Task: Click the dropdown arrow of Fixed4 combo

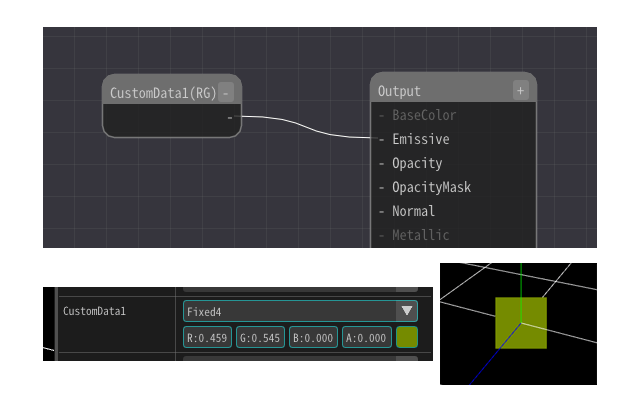Action: pyautogui.click(x=407, y=311)
